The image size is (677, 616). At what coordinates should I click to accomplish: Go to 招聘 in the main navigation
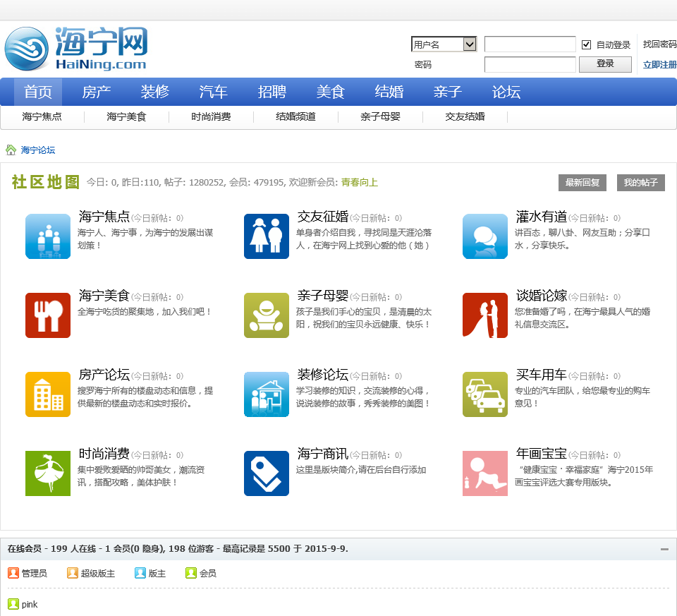pyautogui.click(x=272, y=92)
